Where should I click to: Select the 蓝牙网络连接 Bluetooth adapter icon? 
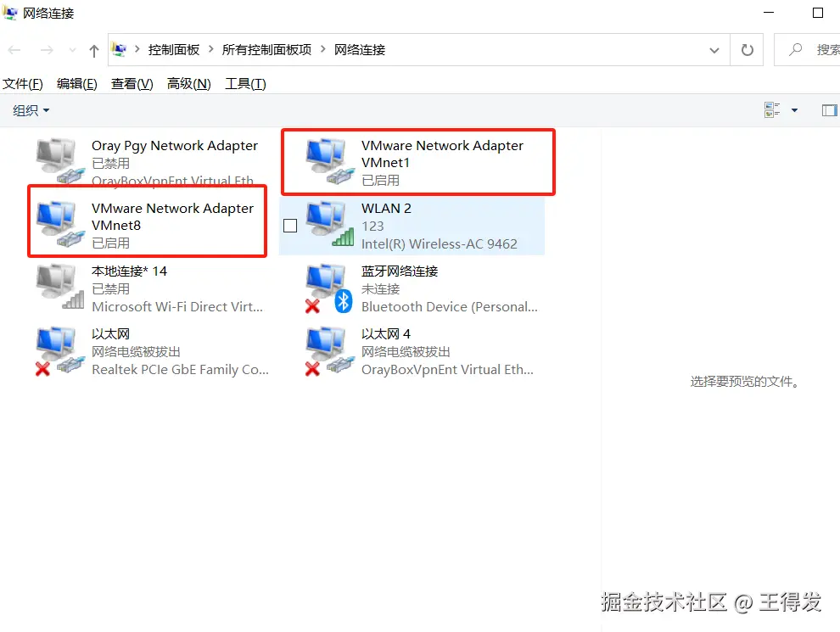[330, 288]
